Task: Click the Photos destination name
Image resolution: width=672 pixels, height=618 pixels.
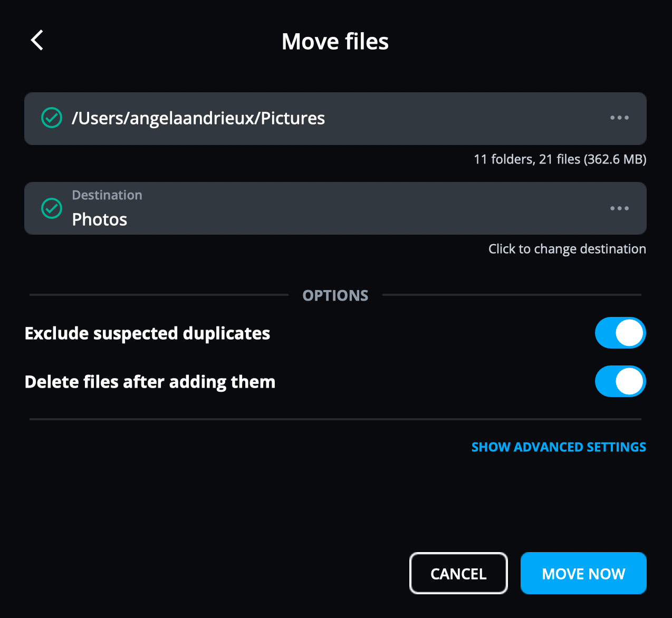Action: click(100, 219)
